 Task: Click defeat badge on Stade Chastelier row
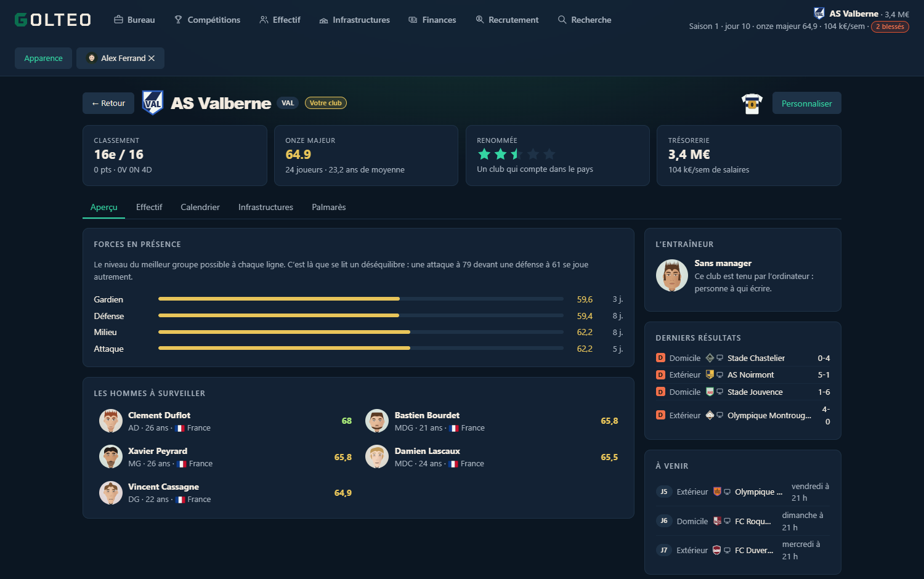point(660,358)
